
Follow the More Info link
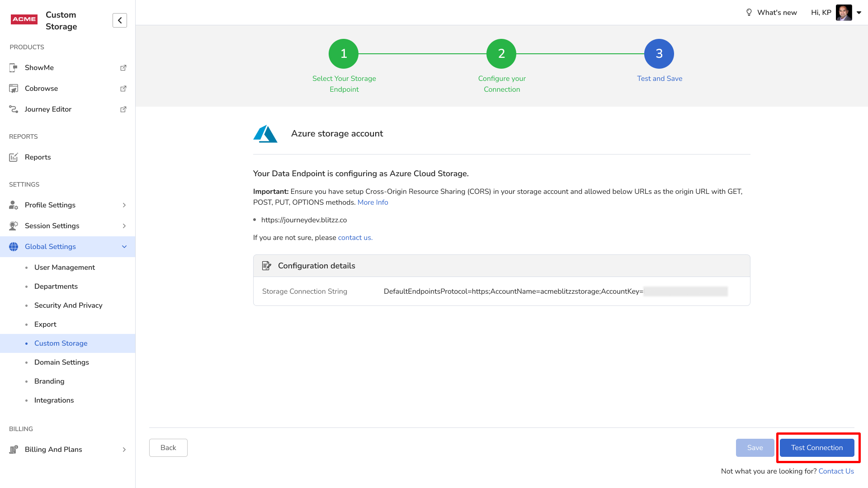[x=373, y=202]
